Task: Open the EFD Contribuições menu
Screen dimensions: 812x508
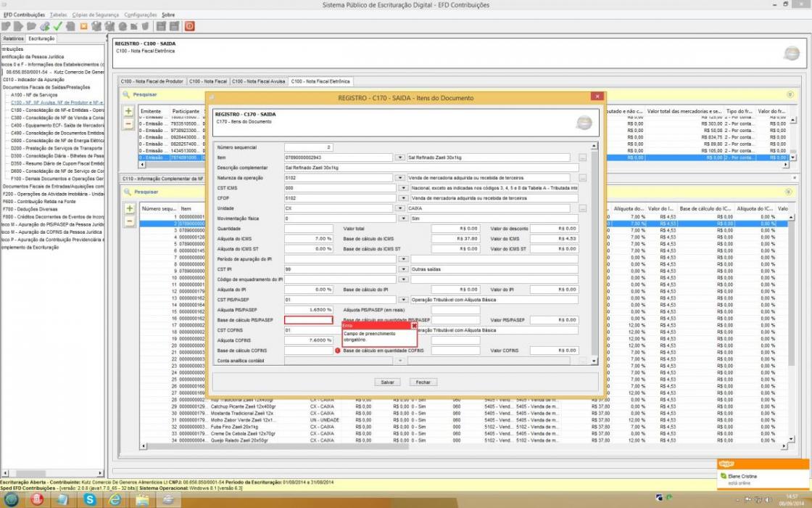Action: click(24, 15)
